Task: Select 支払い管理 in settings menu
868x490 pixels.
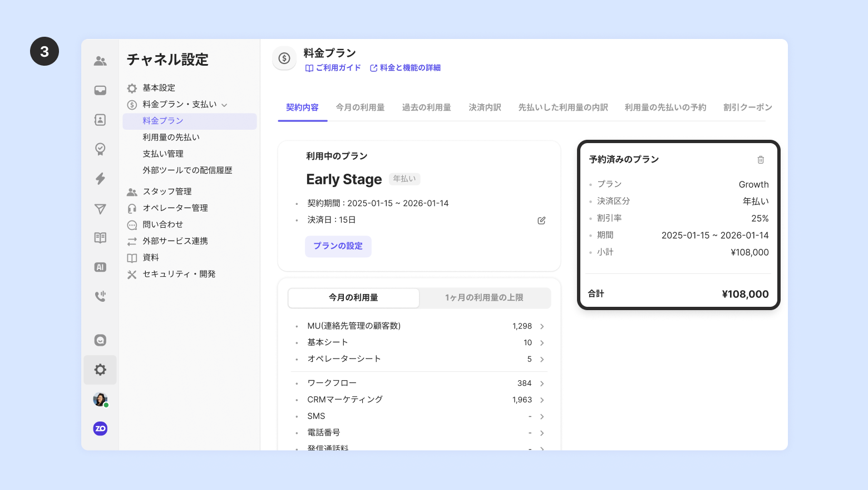Action: coord(163,154)
